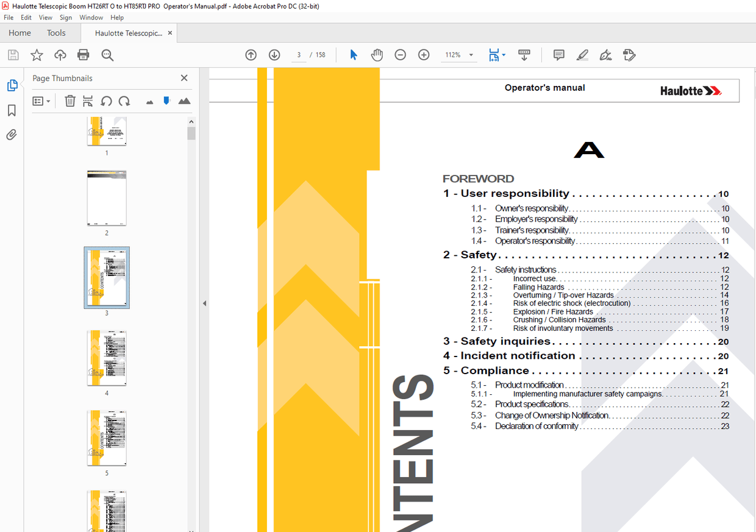Open the Bookmarks panel
Image resolution: width=756 pixels, height=532 pixels.
[x=11, y=110]
